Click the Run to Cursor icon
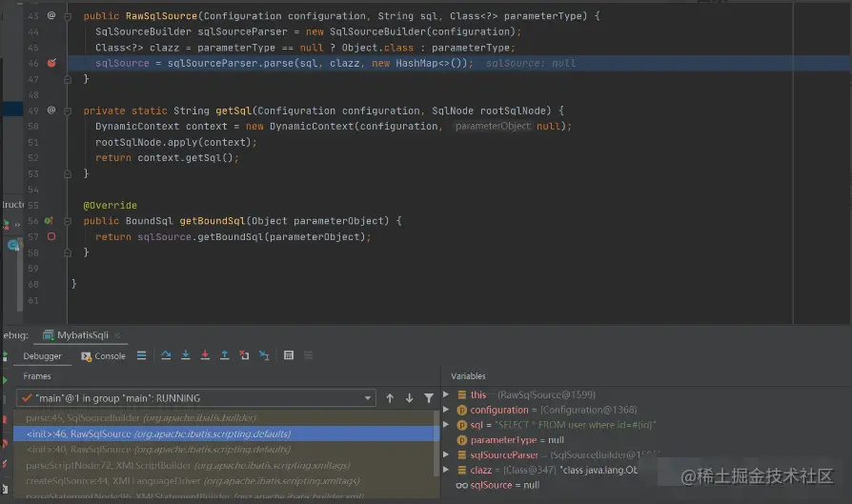Viewport: 852px width, 504px height. click(x=264, y=355)
